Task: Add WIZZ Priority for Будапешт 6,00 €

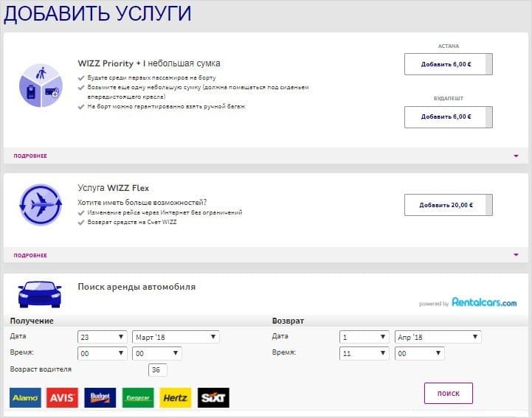Action: [449, 116]
